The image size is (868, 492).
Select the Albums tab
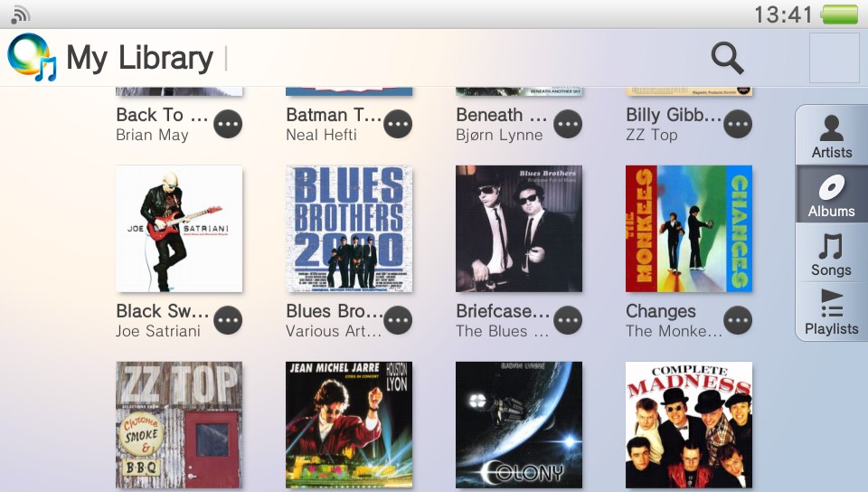(832, 194)
